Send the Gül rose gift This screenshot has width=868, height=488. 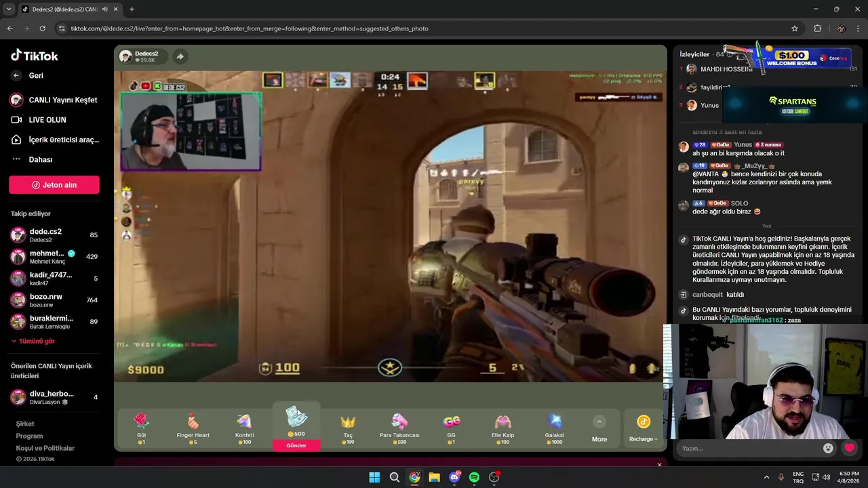click(x=141, y=429)
